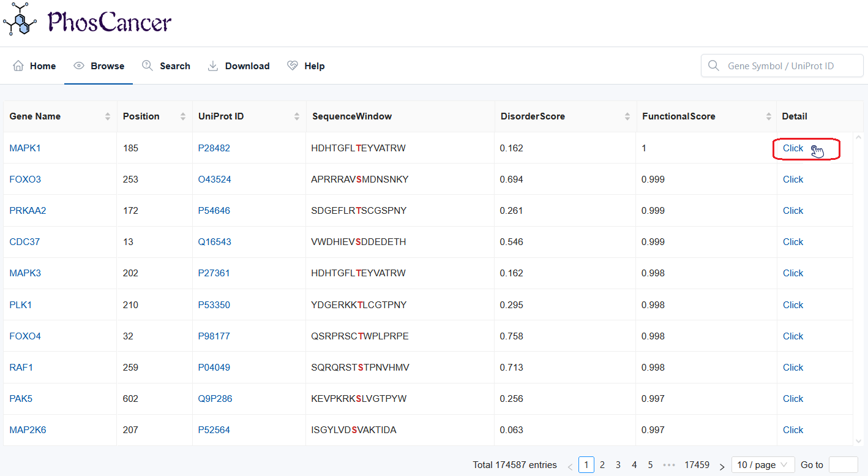
Task: Open PLK1 gene link
Action: (x=20, y=305)
